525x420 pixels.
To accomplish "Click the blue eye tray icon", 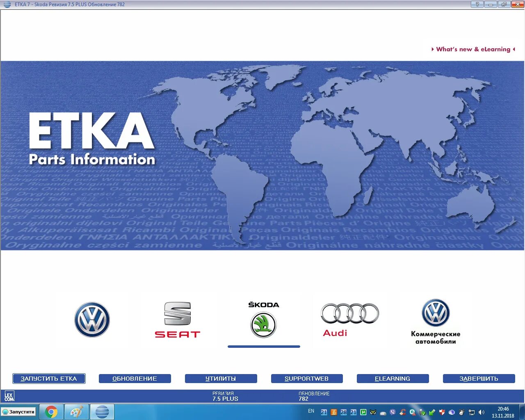I will [x=452, y=412].
